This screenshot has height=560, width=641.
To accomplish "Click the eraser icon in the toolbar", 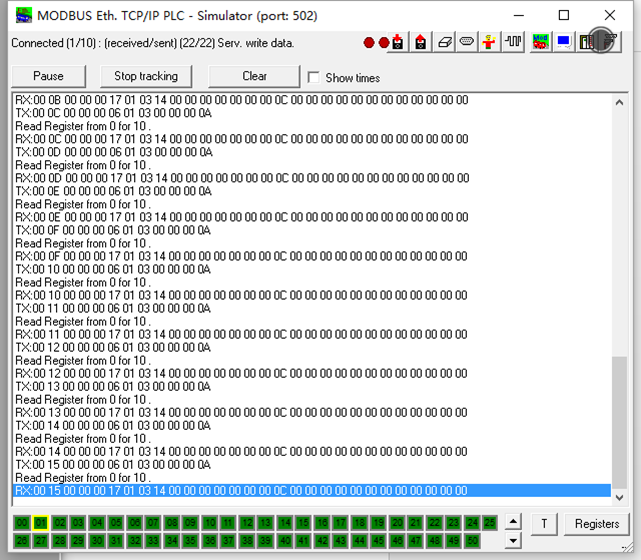I will pyautogui.click(x=444, y=42).
